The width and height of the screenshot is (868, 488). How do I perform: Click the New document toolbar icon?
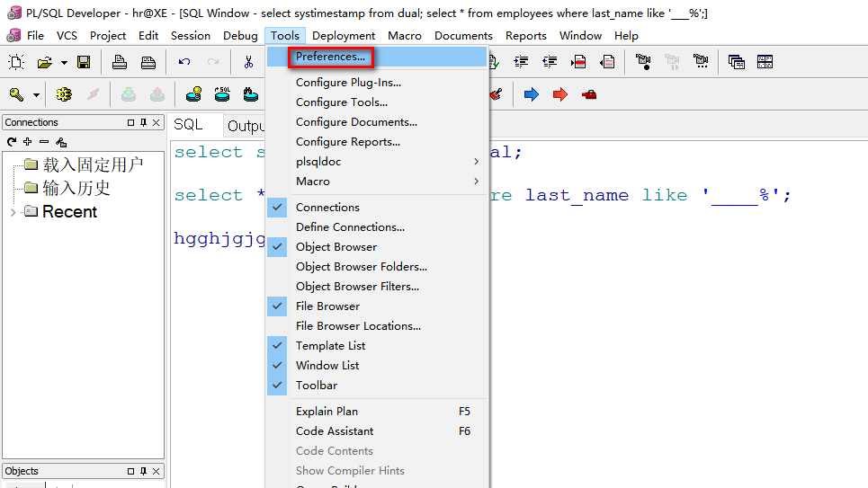(x=16, y=62)
